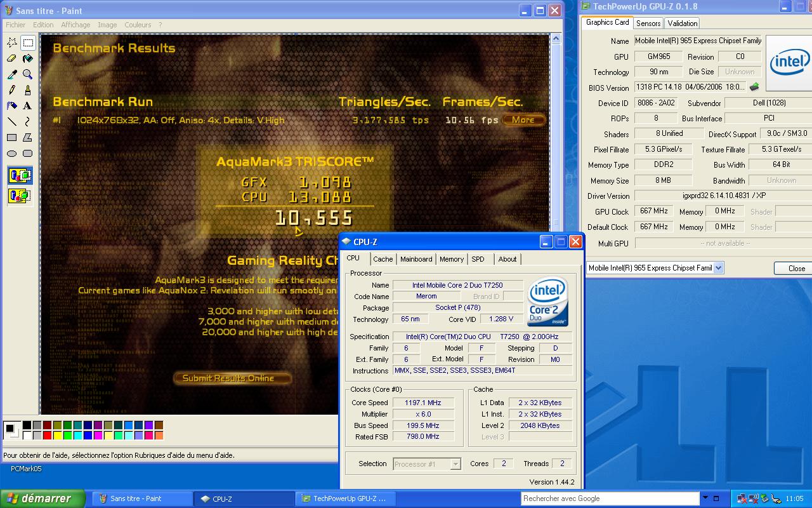Click the Driver Version field in GPU-Z
This screenshot has height=508, width=812.
723,196
